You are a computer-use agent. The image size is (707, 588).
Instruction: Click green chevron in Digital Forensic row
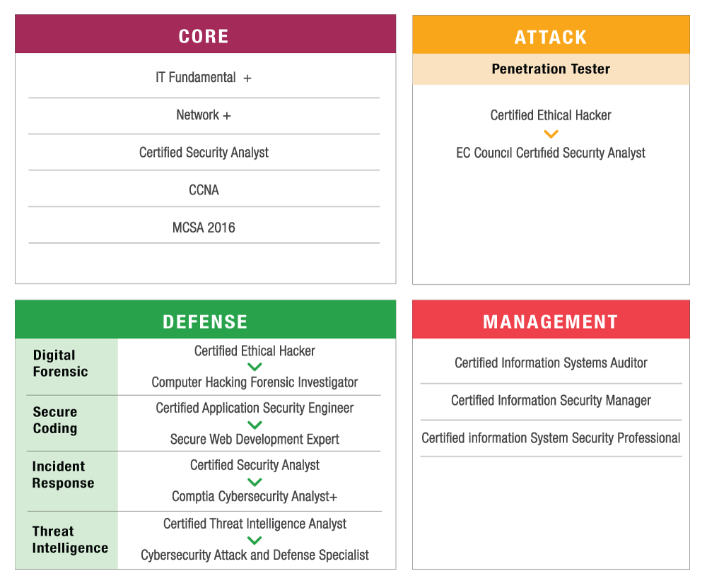pyautogui.click(x=255, y=367)
